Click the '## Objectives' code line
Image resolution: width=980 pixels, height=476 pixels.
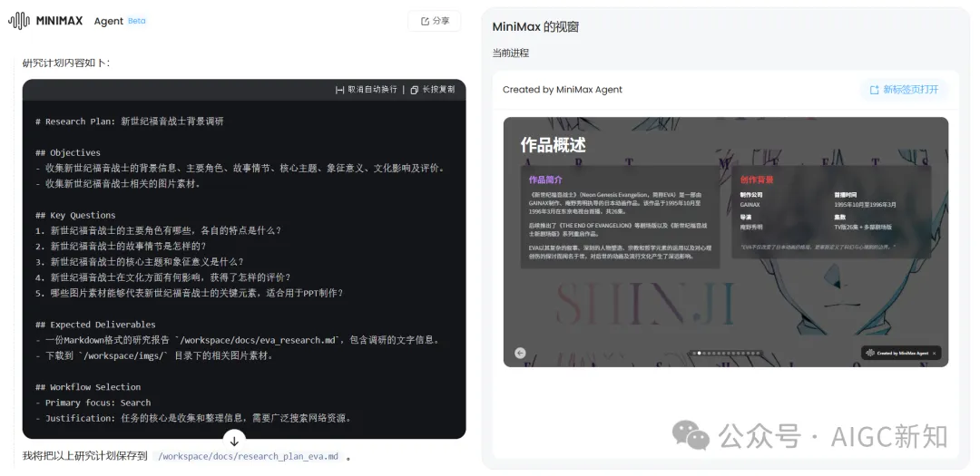pos(67,152)
